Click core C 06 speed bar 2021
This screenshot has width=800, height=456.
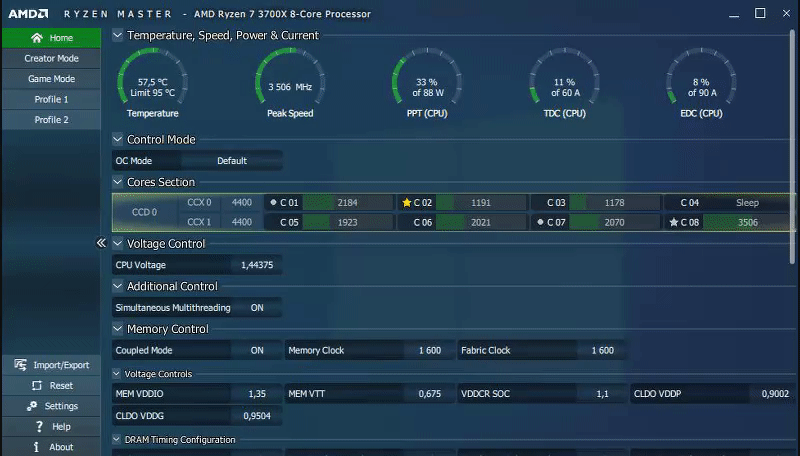click(481, 222)
